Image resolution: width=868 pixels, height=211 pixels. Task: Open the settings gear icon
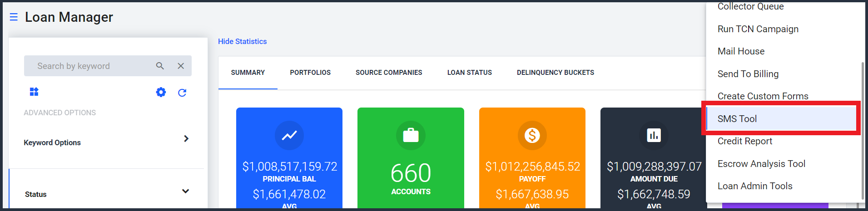[161, 92]
